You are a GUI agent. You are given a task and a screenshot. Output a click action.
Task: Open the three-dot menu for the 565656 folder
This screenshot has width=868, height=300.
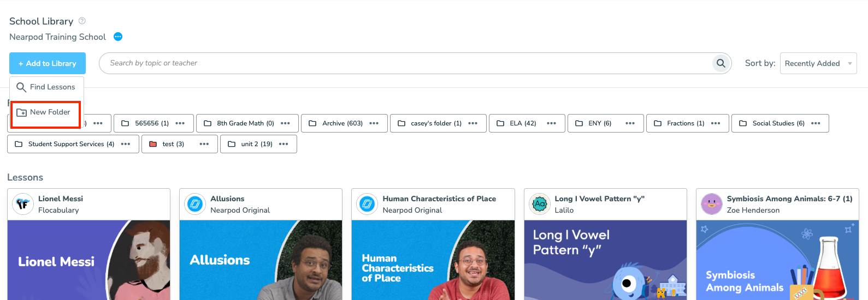click(180, 123)
